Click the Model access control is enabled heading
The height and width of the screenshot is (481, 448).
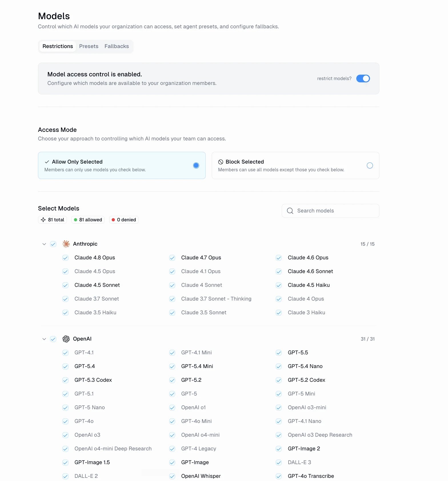[x=95, y=74]
